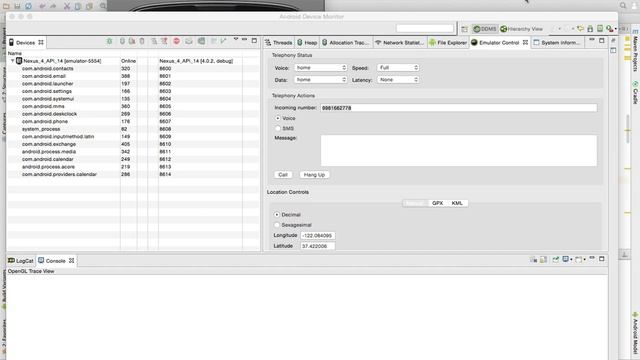Open the File Explorer tab

click(448, 42)
